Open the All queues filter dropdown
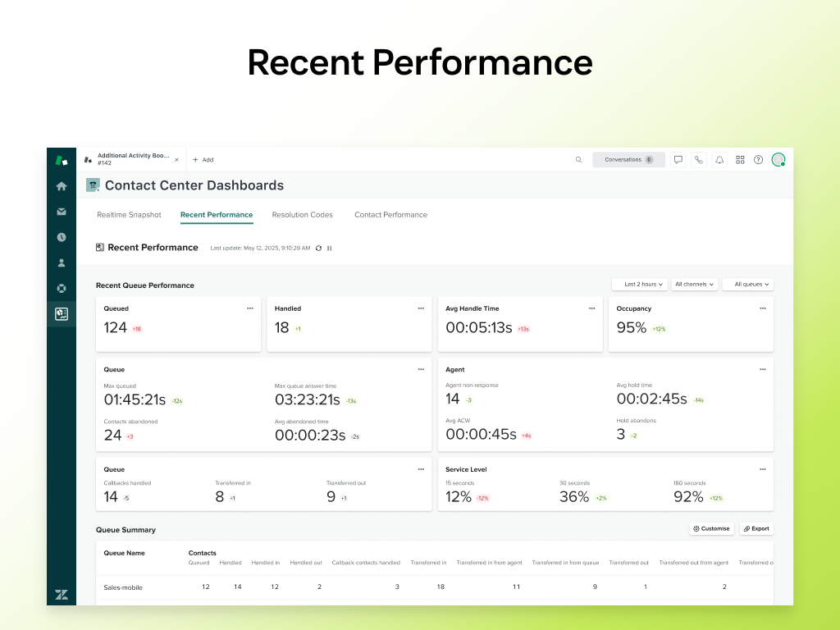840x630 pixels. coord(747,285)
